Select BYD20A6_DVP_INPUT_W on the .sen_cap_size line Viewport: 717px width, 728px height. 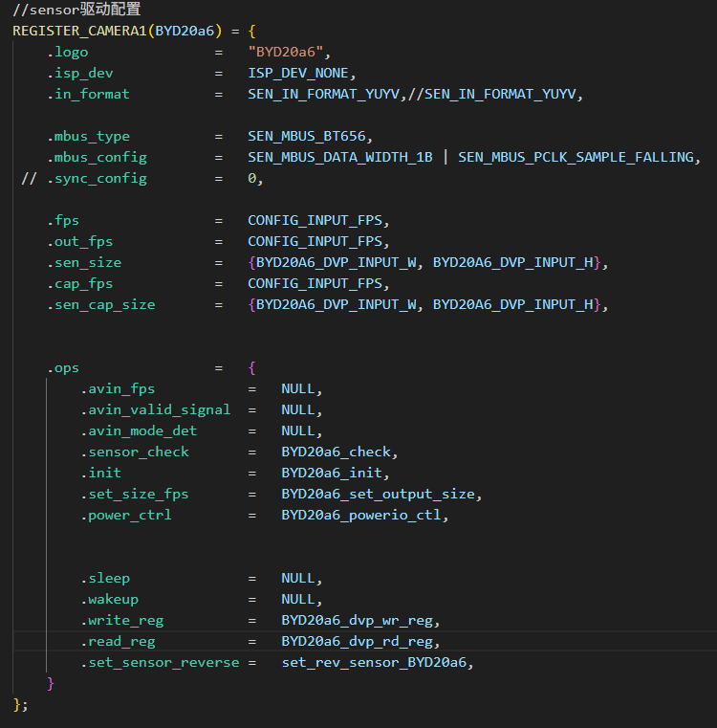click(x=336, y=305)
